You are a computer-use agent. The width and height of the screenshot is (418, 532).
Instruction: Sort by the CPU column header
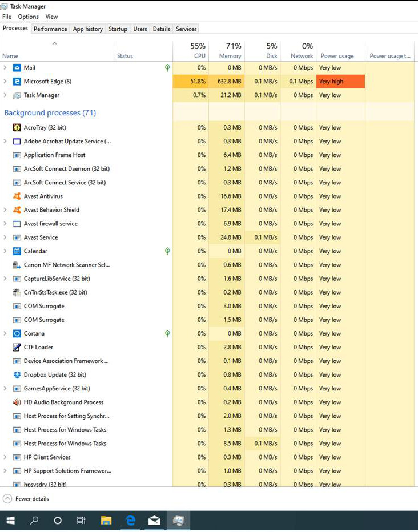pyautogui.click(x=191, y=51)
